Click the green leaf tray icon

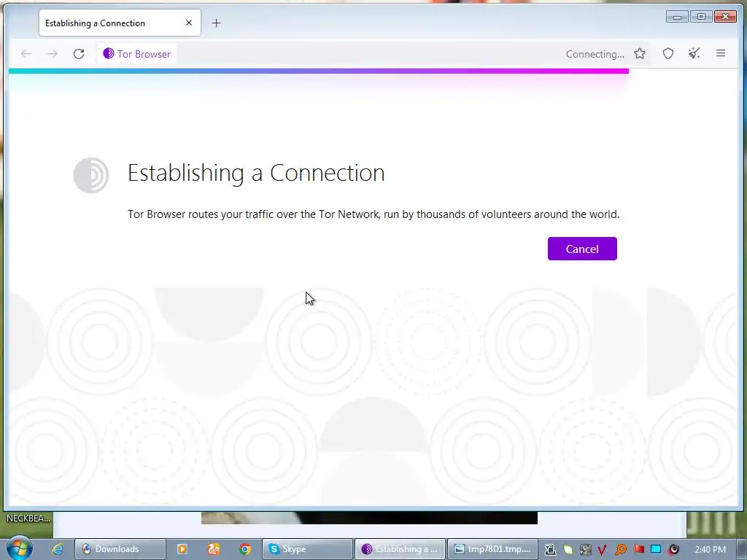pyautogui.click(x=568, y=550)
